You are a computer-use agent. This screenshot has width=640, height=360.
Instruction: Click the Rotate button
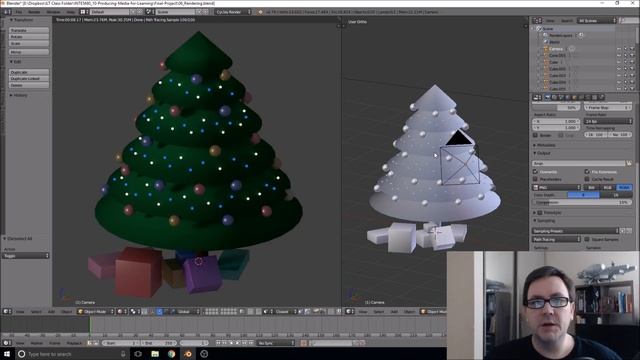29,37
